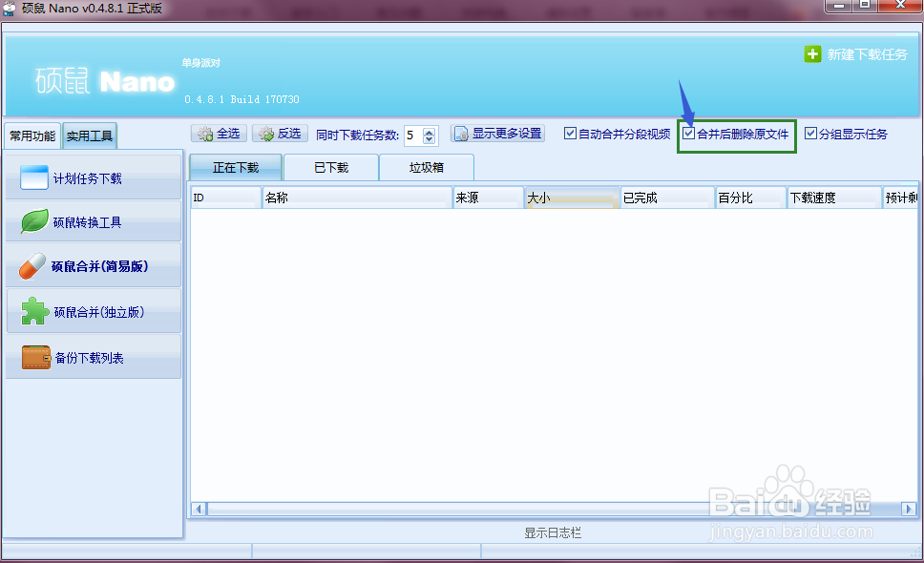Click 显示日志栏 at the bottom

click(x=553, y=533)
